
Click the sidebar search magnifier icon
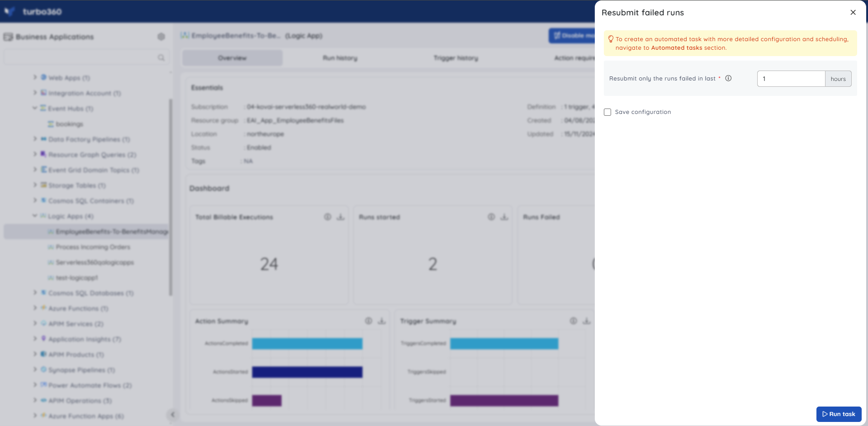tap(161, 57)
